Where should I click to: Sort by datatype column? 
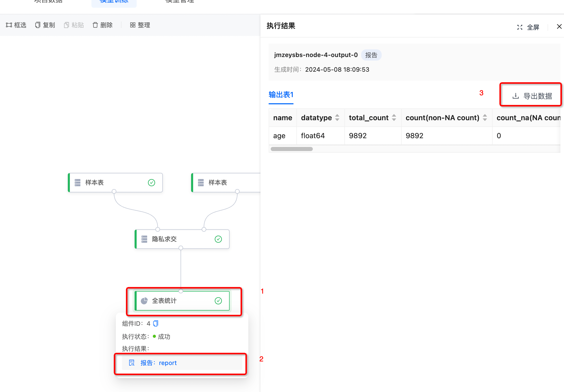click(x=337, y=118)
